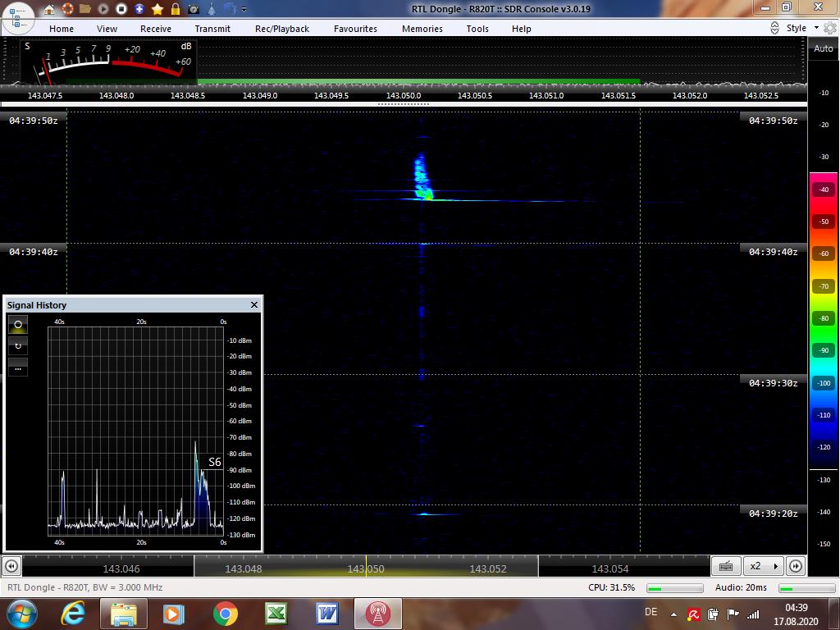Viewport: 840px width, 630px height.
Task: Click the taskbar clock showing 04:39
Action: pyautogui.click(x=796, y=614)
